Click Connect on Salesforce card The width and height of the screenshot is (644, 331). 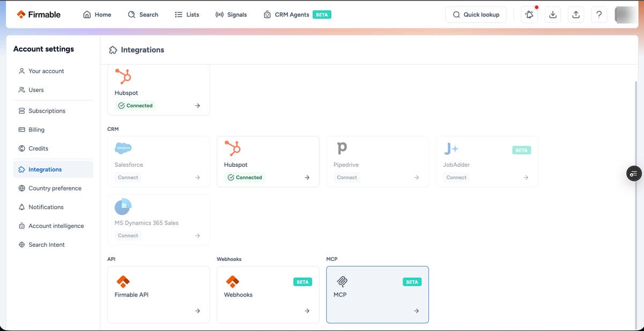pos(128,178)
